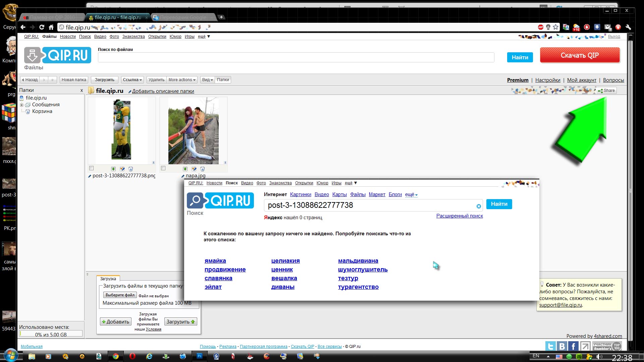Image resolution: width=644 pixels, height=362 pixels.
Task: Focus the Поиск по файлам input field
Action: (x=296, y=57)
